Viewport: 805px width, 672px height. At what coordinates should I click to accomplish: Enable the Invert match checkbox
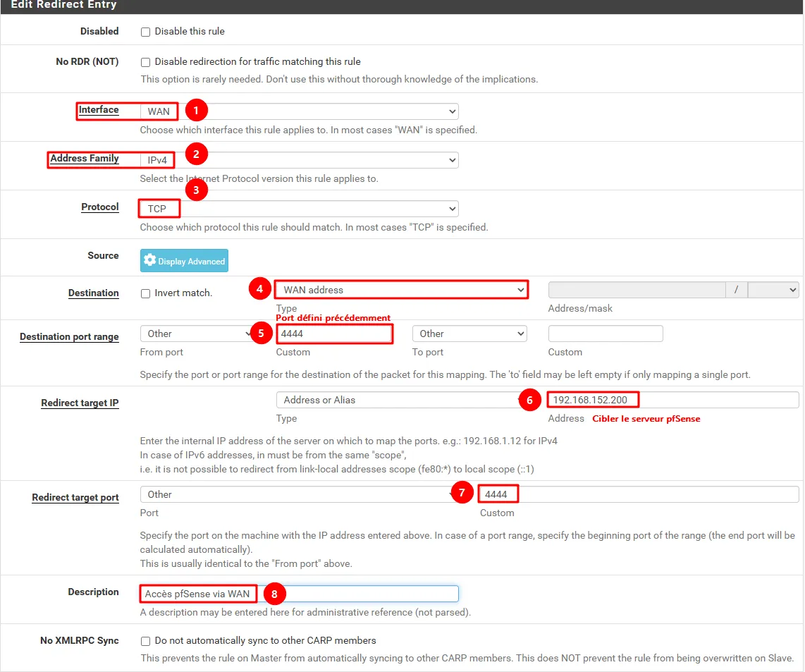point(145,293)
